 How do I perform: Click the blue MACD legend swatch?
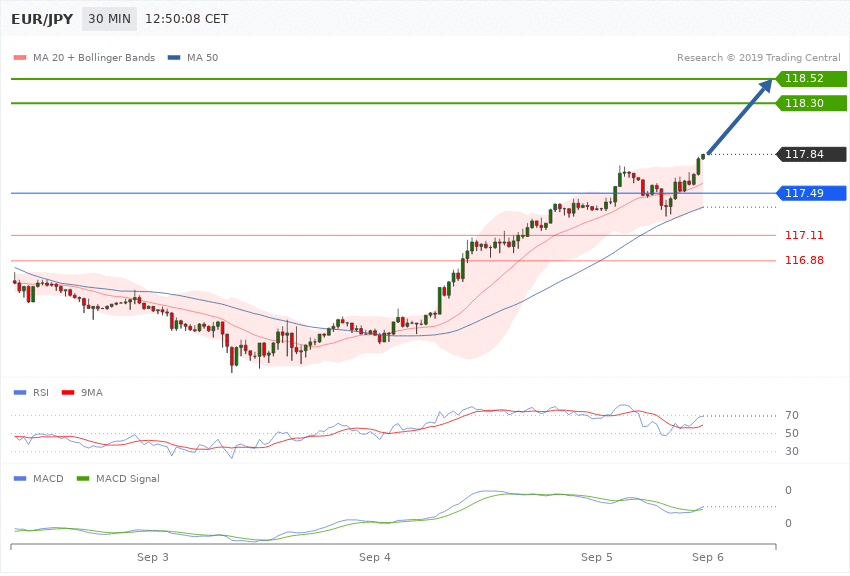click(20, 478)
